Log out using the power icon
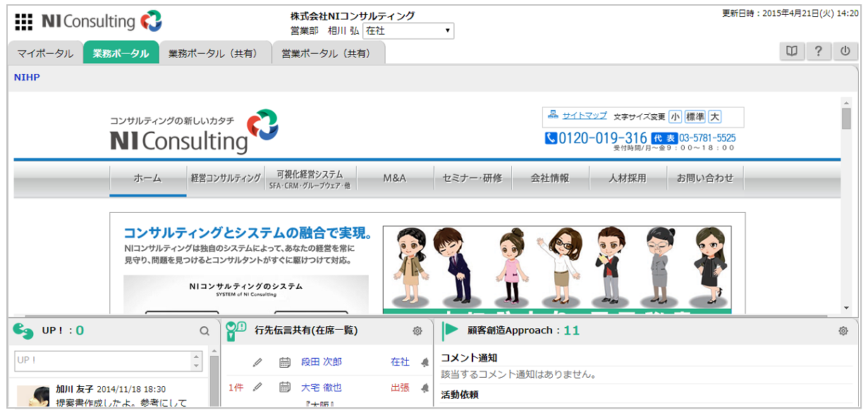This screenshot has width=868, height=415. 845,51
